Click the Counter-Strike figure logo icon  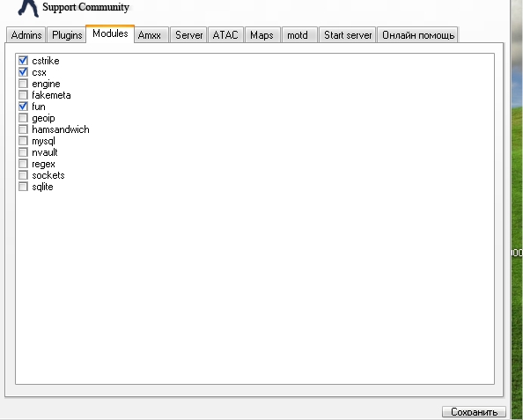tap(28, 8)
